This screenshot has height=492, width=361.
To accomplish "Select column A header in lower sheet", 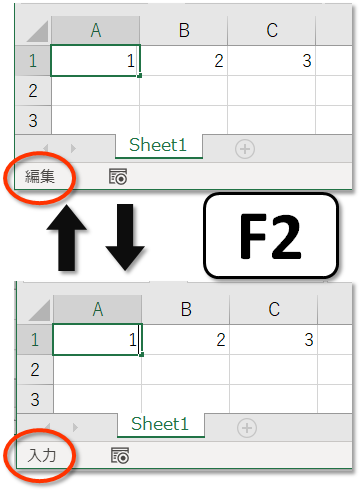I will coord(97,310).
